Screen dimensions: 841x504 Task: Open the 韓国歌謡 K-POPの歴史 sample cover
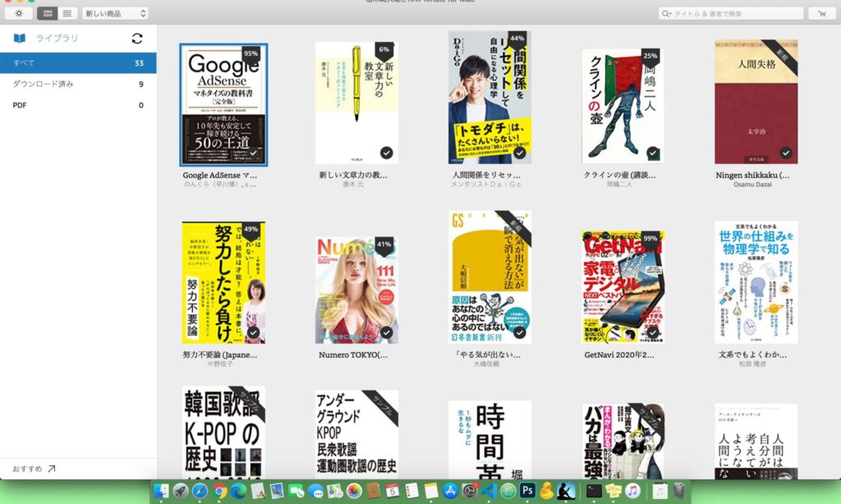coord(223,432)
